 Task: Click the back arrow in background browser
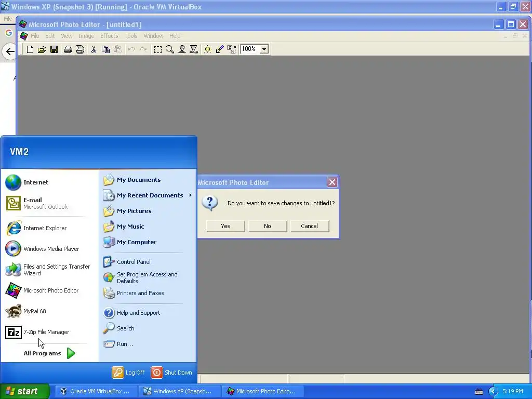click(10, 51)
